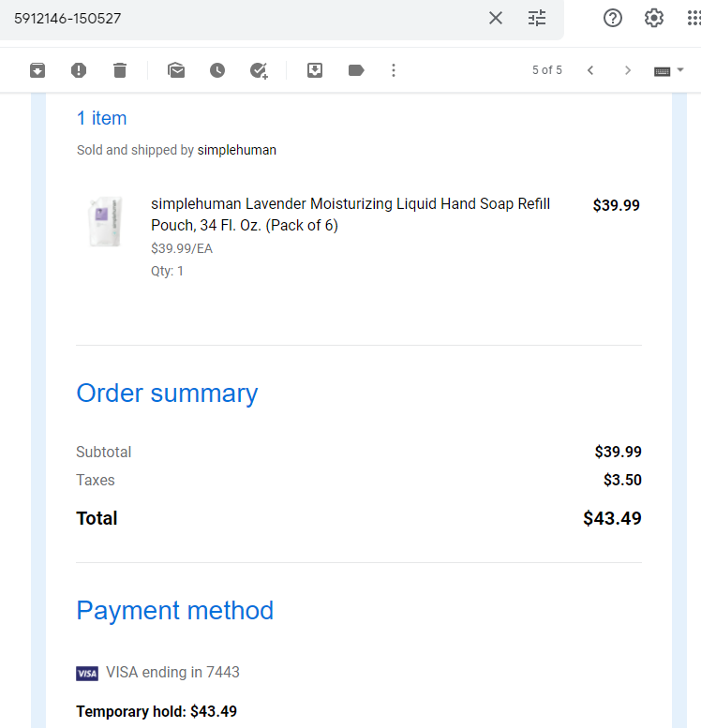Go to the newer email arrow
Image resolution: width=701 pixels, height=728 pixels.
[590, 70]
